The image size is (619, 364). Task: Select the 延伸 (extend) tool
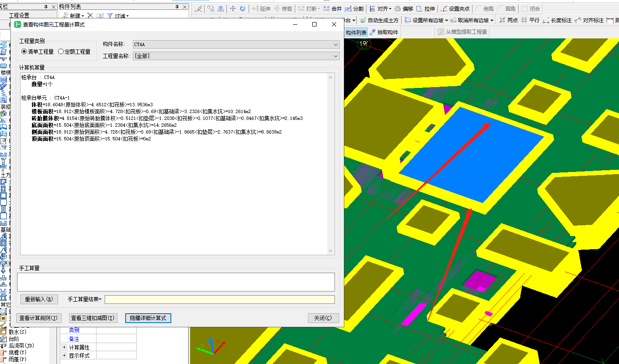[x=261, y=9]
